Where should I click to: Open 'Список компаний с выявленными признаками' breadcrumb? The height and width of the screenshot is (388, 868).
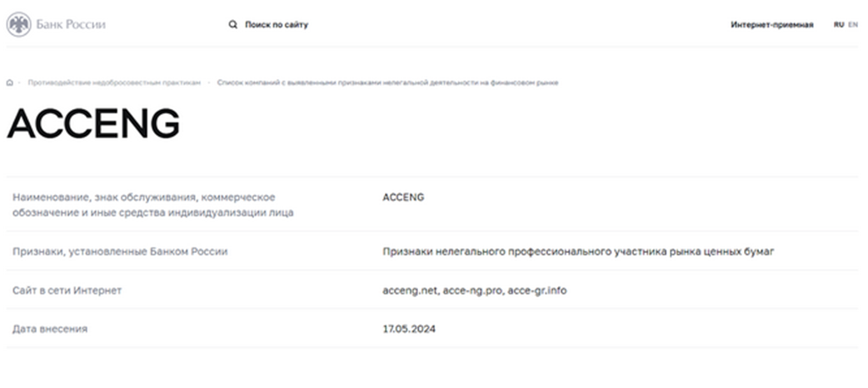387,83
